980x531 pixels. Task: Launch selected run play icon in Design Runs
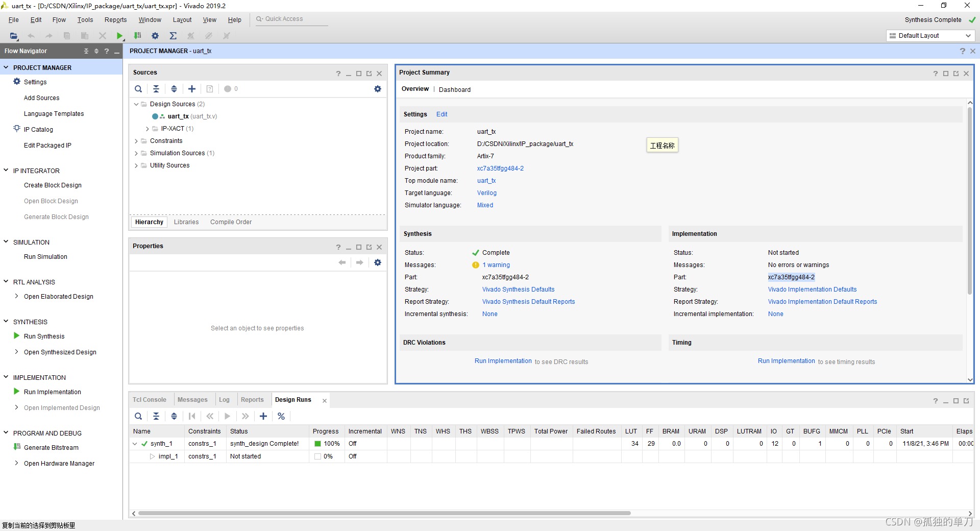click(x=228, y=416)
